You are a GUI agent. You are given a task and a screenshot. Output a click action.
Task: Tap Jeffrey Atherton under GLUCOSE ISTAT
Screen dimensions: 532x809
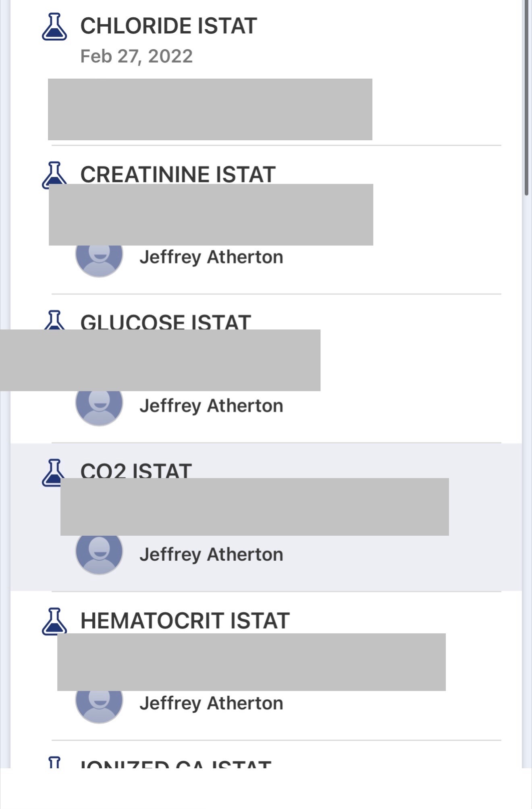click(x=211, y=406)
